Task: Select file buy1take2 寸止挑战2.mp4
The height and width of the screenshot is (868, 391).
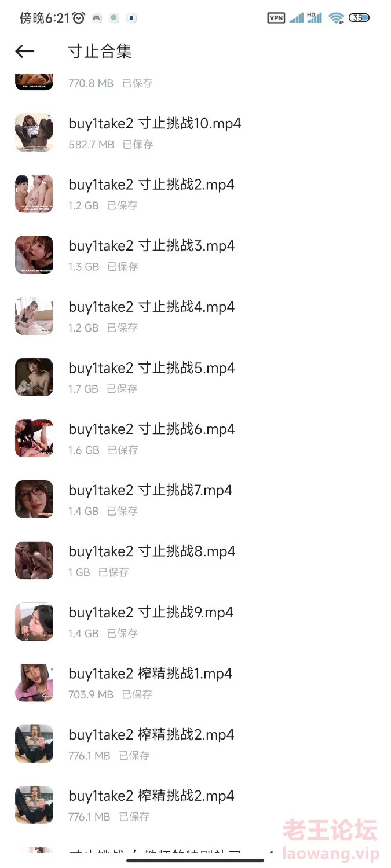Action: tap(195, 193)
